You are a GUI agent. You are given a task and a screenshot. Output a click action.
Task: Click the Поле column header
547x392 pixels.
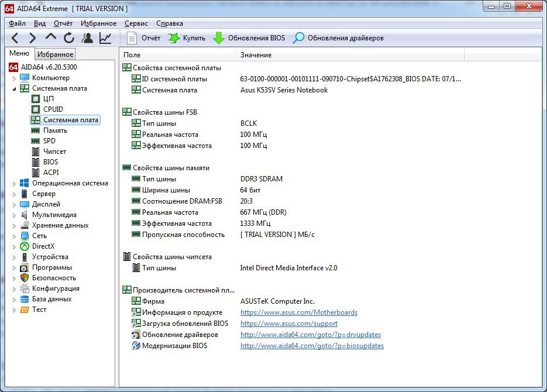178,55
